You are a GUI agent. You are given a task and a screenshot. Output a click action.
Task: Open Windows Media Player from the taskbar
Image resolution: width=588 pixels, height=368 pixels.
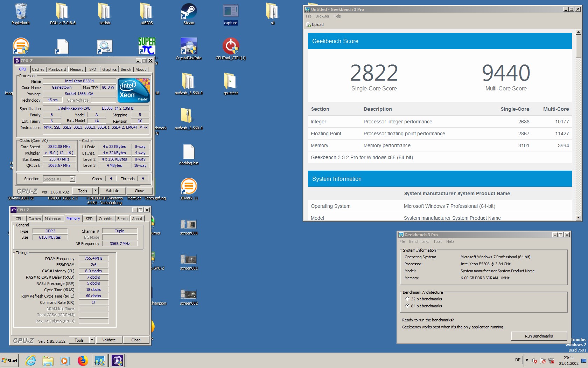(65, 360)
